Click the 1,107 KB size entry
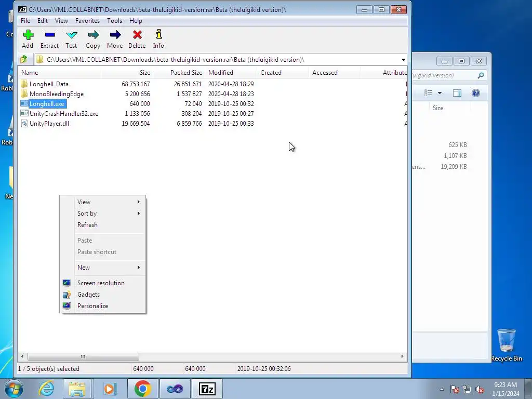532x399 pixels. click(455, 156)
